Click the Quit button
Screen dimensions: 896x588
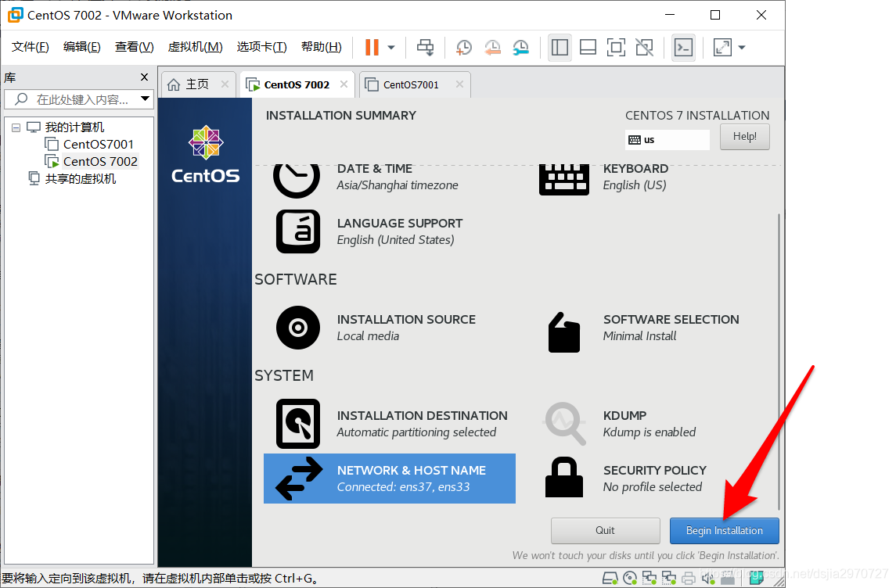tap(605, 530)
